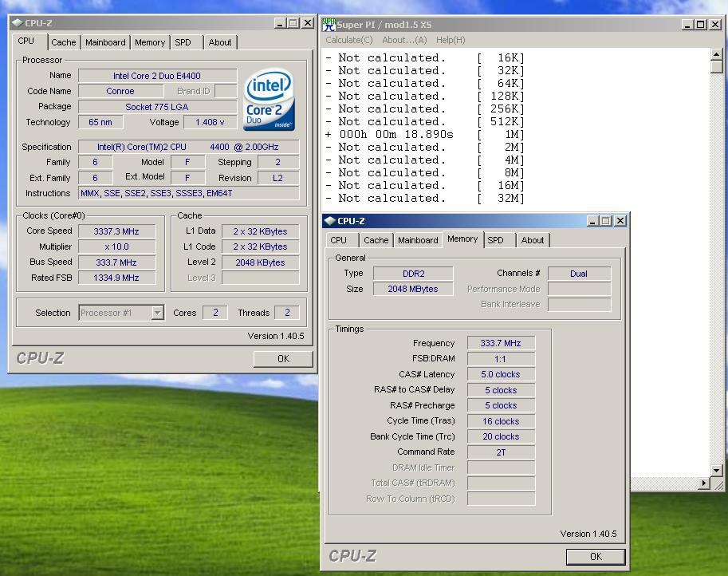Screen dimensions: 728x576
Task: Open Super PI About...(A) menu
Action: pos(404,40)
